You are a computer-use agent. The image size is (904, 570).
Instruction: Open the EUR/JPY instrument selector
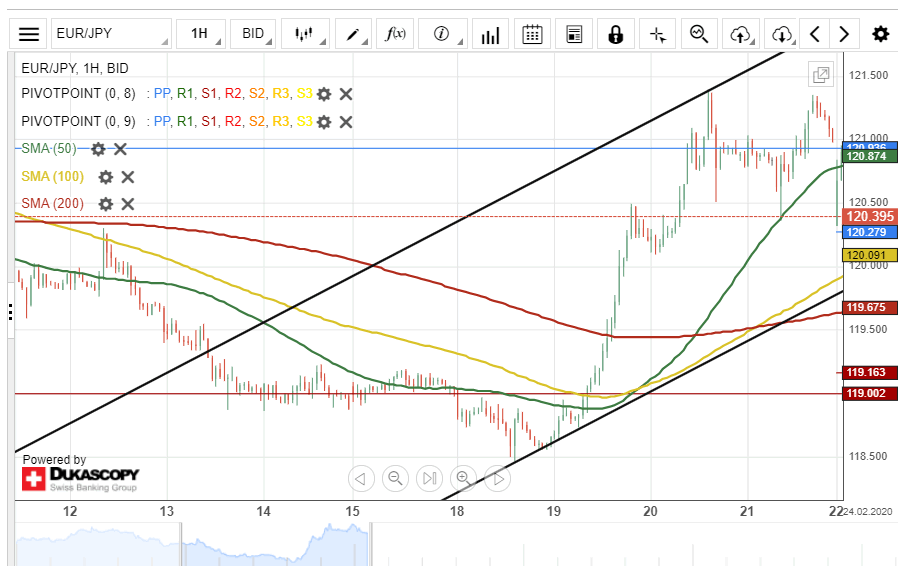[110, 34]
